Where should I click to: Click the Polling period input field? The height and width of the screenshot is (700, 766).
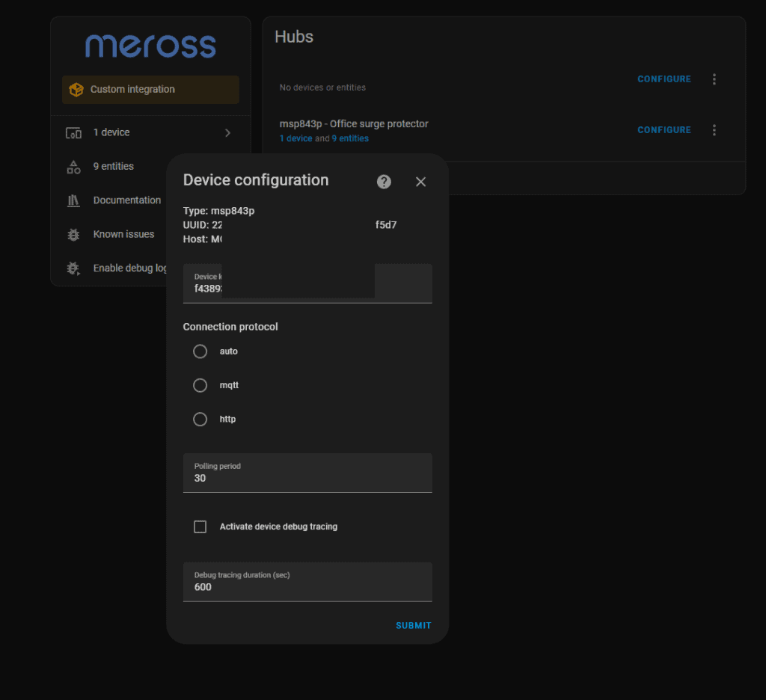(307, 478)
